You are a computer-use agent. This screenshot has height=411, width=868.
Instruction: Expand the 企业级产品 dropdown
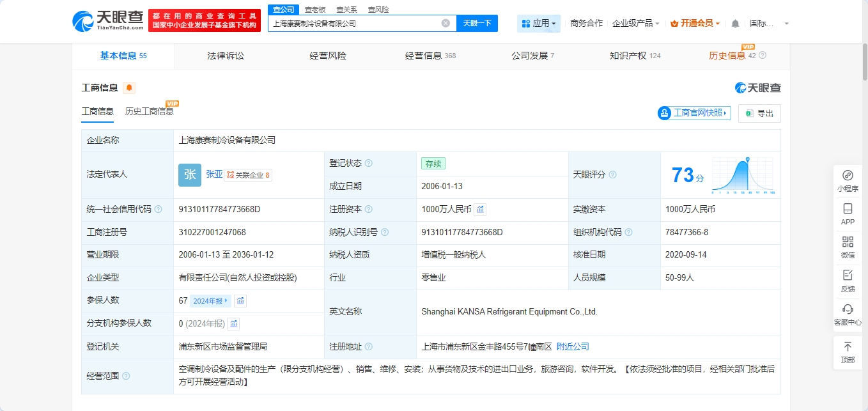[x=636, y=24]
